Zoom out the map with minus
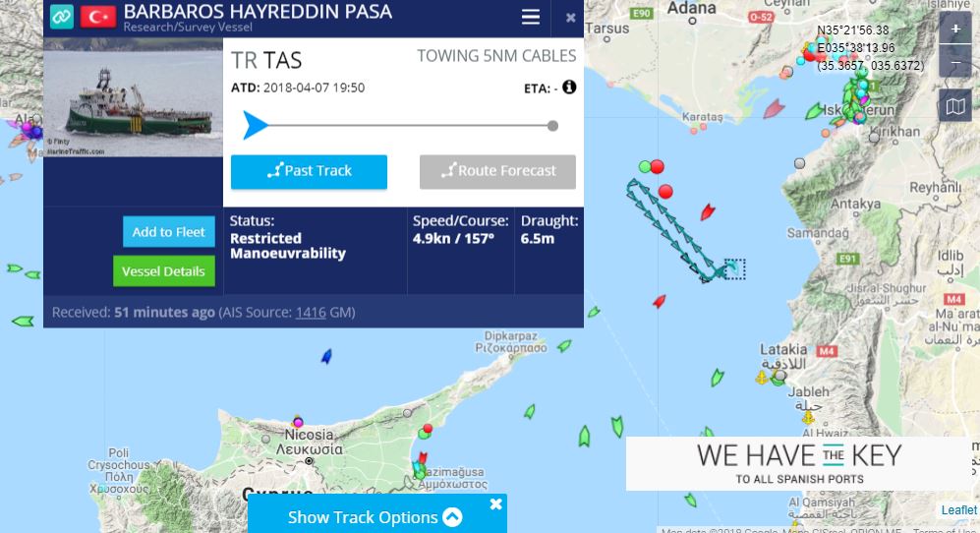Screen dimensions: 980x533 click(x=955, y=62)
